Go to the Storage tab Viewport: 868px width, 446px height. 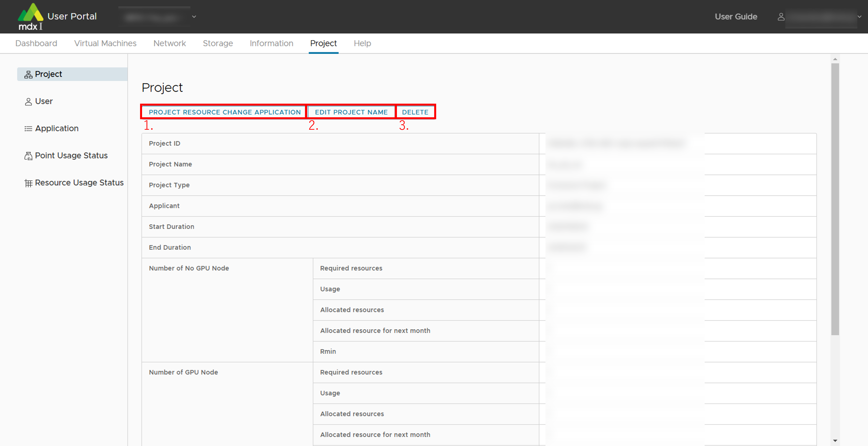pos(218,43)
